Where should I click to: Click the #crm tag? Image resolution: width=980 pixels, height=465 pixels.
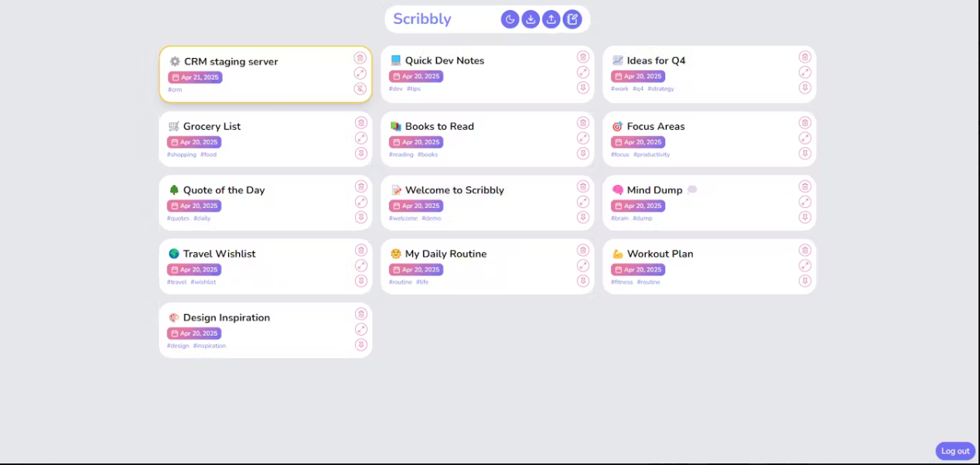(175, 90)
